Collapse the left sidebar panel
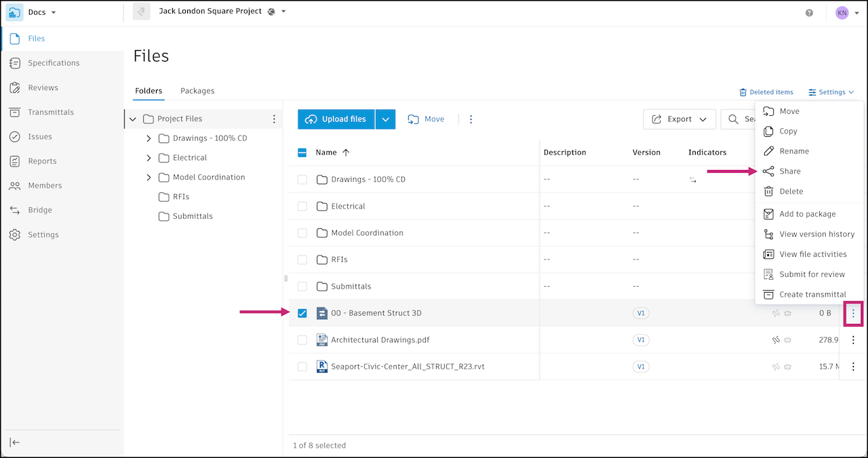 coord(14,442)
